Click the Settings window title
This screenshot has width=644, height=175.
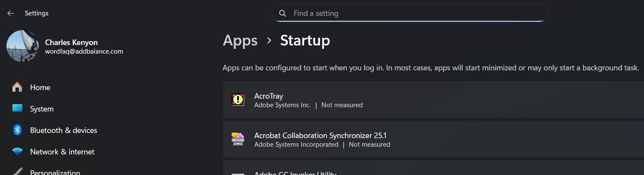coord(37,13)
